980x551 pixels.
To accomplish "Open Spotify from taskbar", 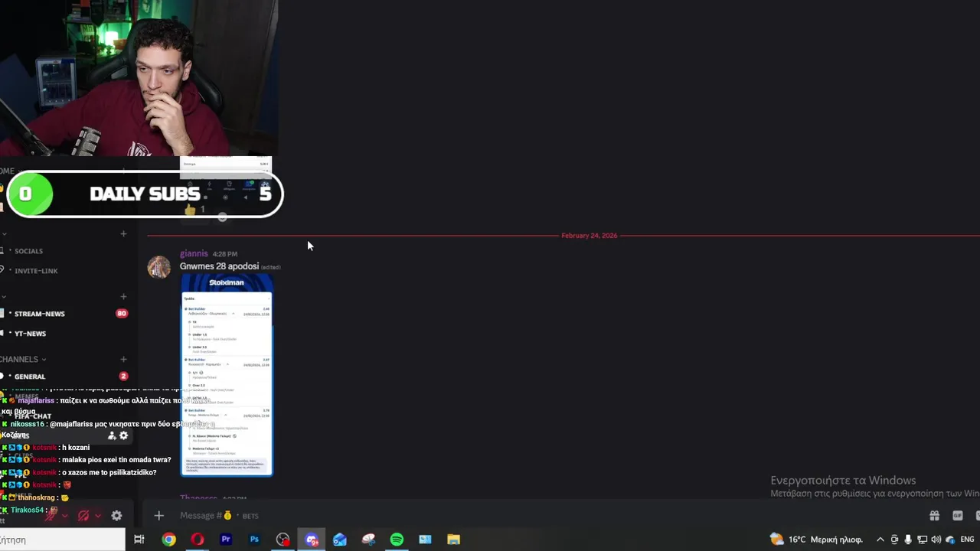I will (x=397, y=540).
